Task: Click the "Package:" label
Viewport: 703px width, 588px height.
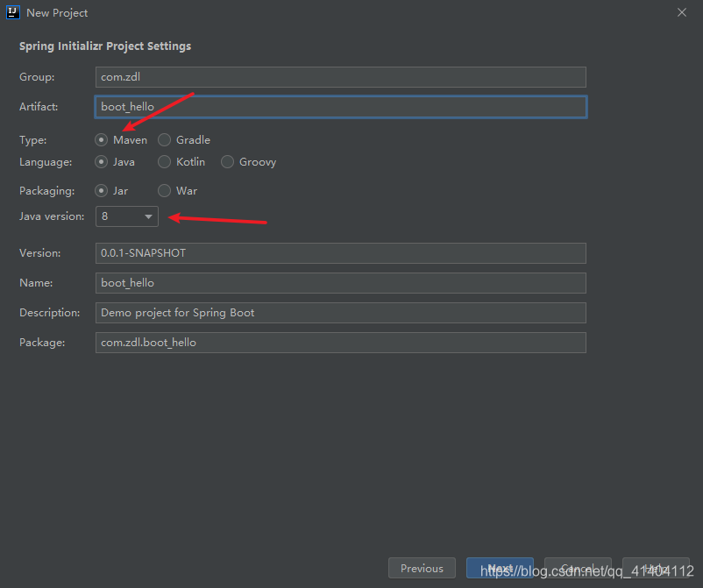Action: (x=42, y=343)
